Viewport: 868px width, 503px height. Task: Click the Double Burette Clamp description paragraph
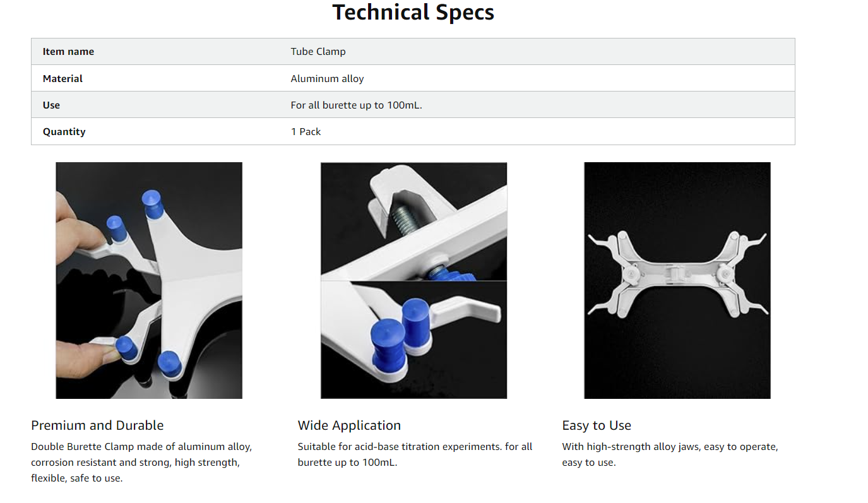(x=141, y=463)
